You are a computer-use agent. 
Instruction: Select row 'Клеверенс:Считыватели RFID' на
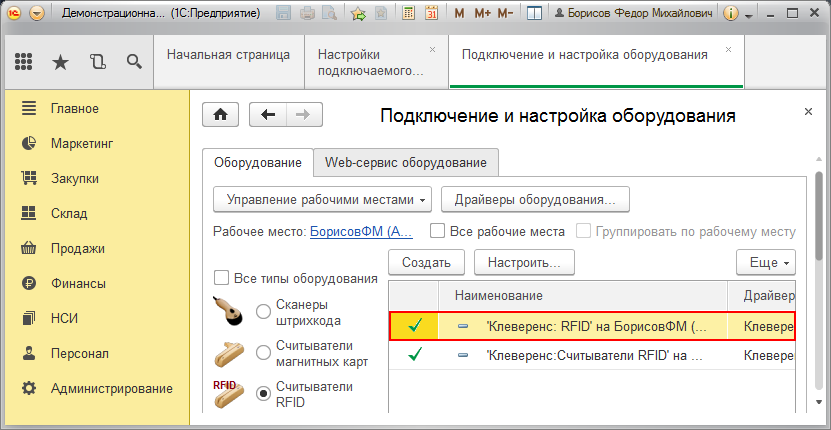click(x=593, y=356)
